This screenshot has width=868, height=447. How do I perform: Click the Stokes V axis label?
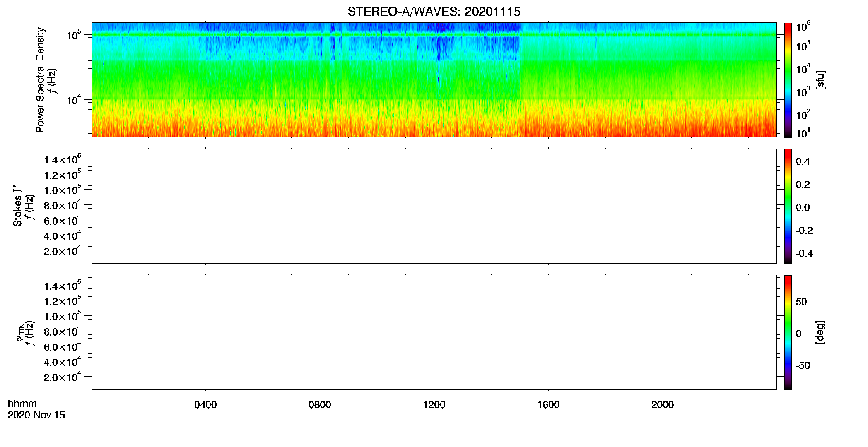point(17,206)
